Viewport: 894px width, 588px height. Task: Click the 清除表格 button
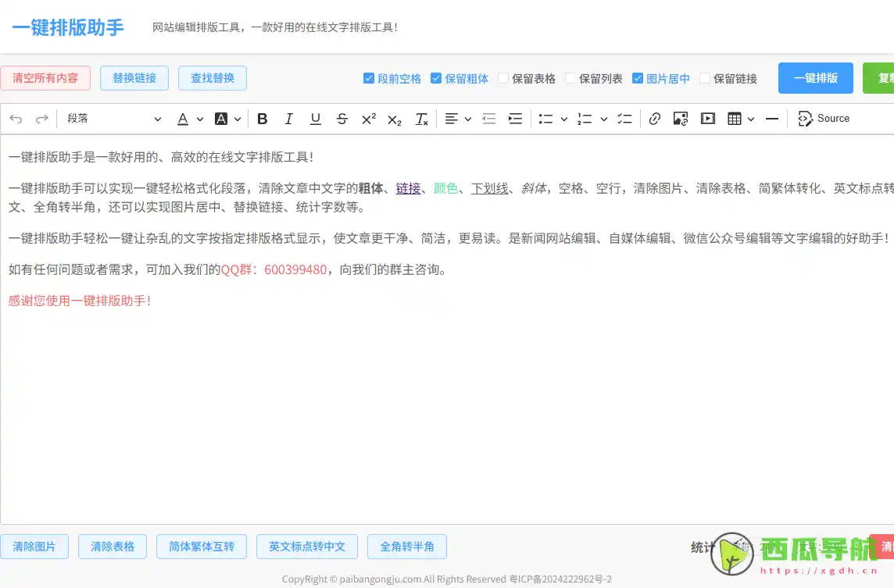click(x=113, y=547)
